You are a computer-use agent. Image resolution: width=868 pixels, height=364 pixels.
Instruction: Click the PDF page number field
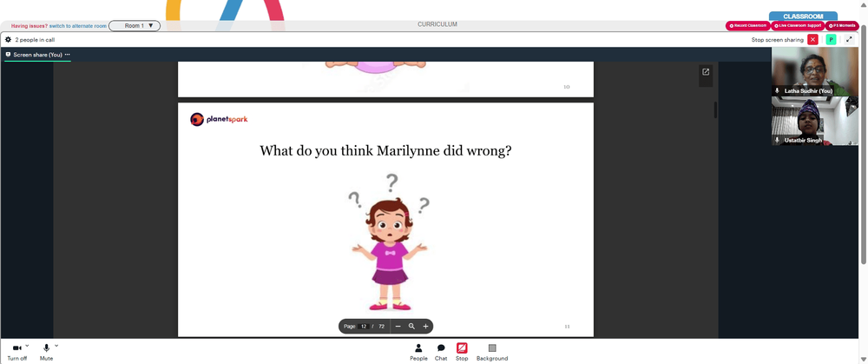[364, 327]
